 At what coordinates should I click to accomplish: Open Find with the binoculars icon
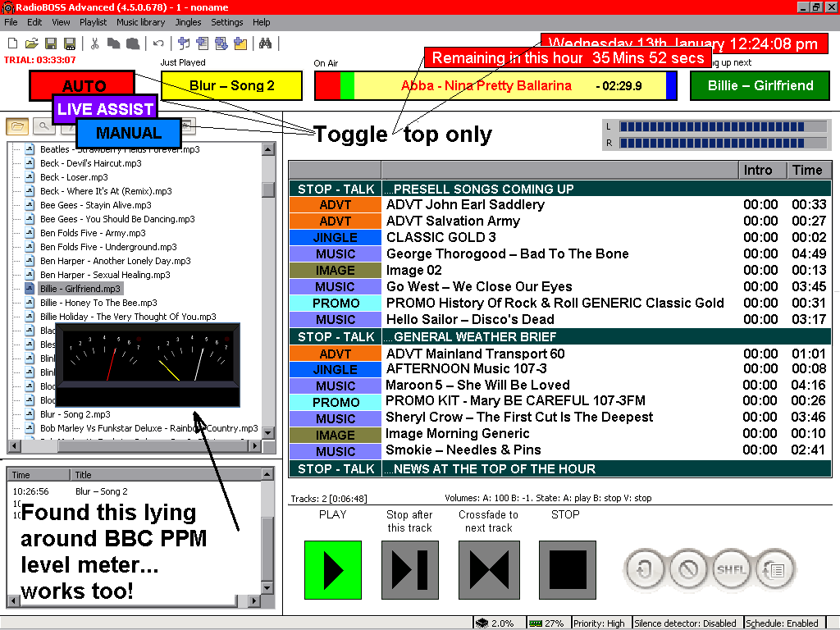[x=265, y=43]
